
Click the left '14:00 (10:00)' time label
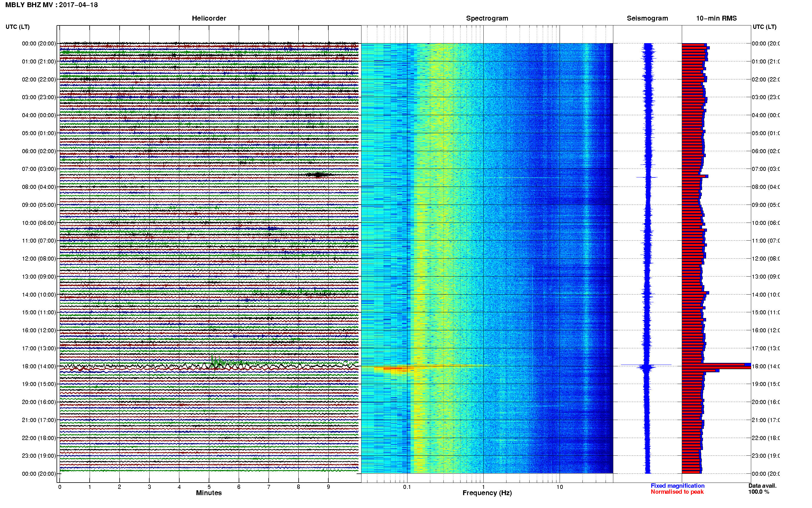pos(39,295)
